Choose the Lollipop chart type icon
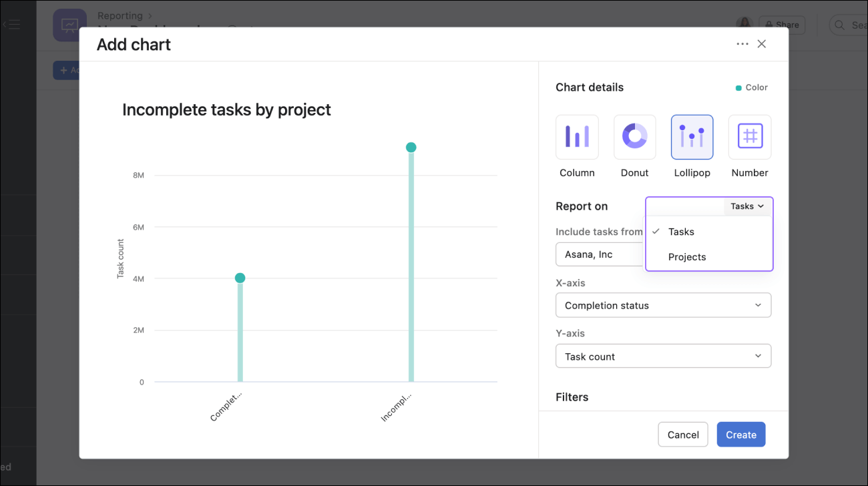 tap(692, 137)
